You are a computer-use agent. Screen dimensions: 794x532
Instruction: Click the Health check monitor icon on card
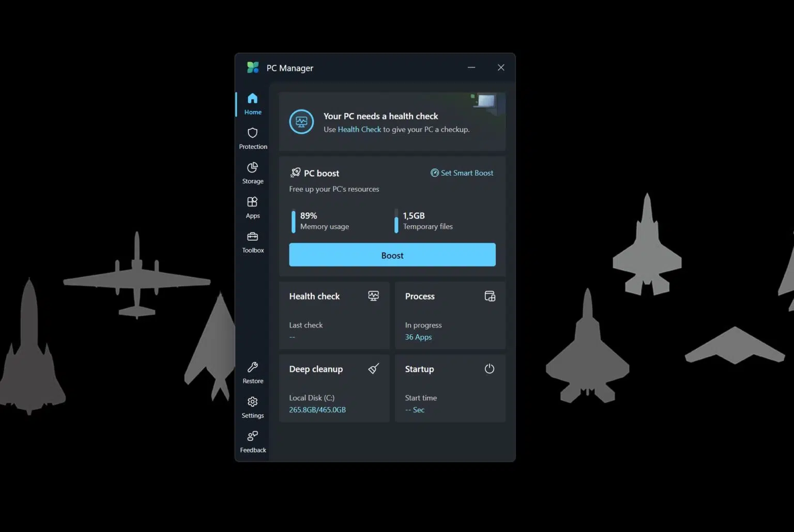(373, 296)
